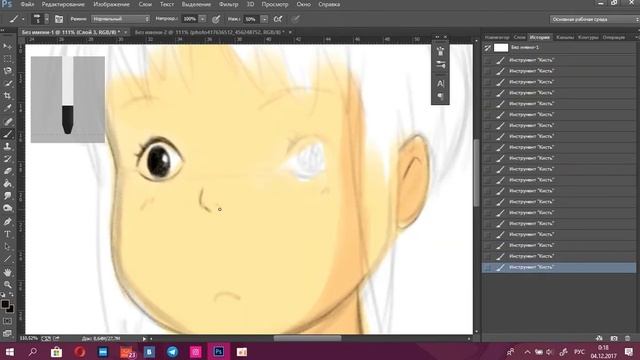Select the Healing Brush tool
This screenshot has height=360, width=640.
click(7, 121)
